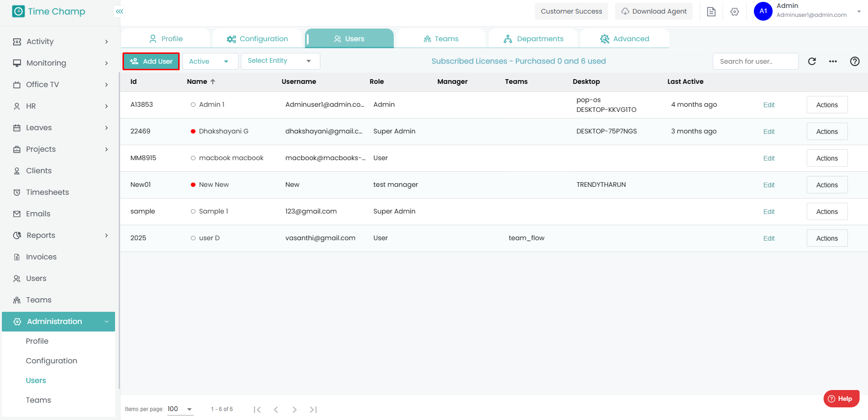Collapse the Administration menu chevron
868x420 pixels.
(x=107, y=322)
